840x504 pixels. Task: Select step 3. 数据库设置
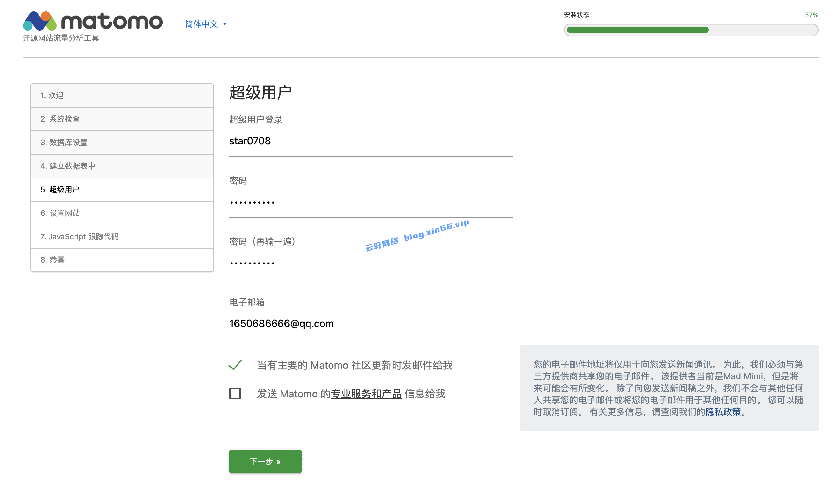pos(122,142)
